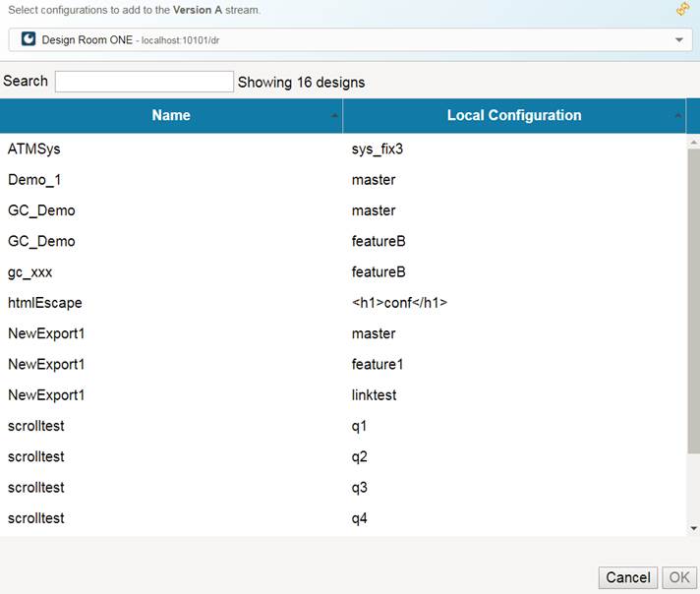Open the Design Room ONE dropdown arrow
The height and width of the screenshot is (594, 700).
[679, 40]
